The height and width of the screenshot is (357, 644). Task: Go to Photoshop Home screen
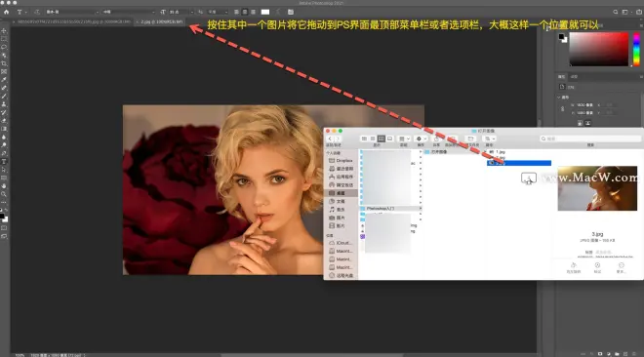click(6, 12)
